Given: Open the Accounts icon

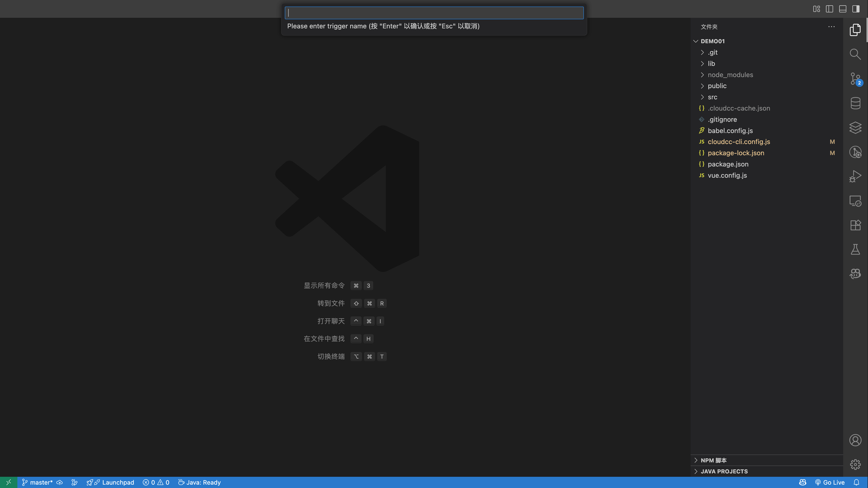Looking at the screenshot, I should tap(855, 440).
